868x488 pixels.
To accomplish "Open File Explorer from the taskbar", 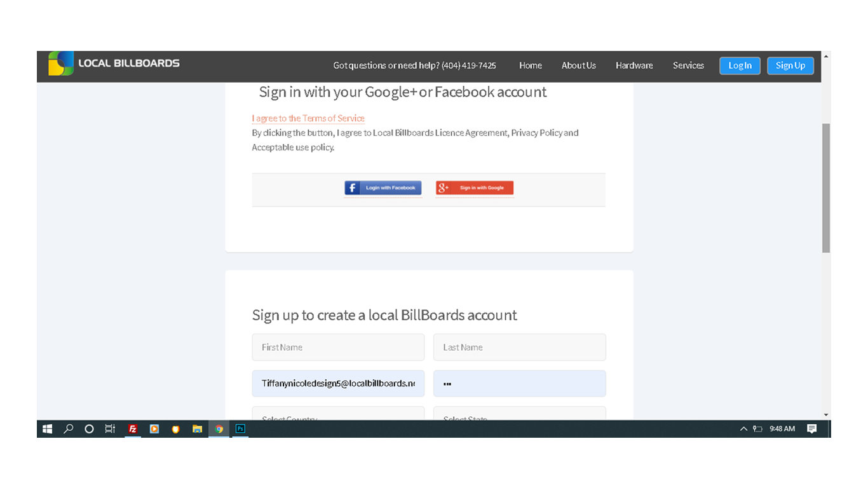I will [197, 429].
